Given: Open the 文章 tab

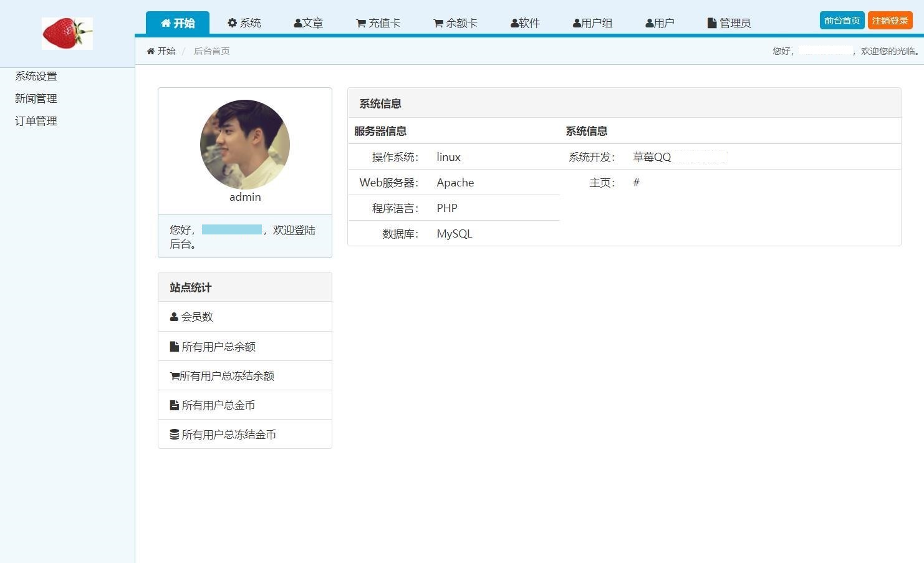Looking at the screenshot, I should tap(309, 23).
